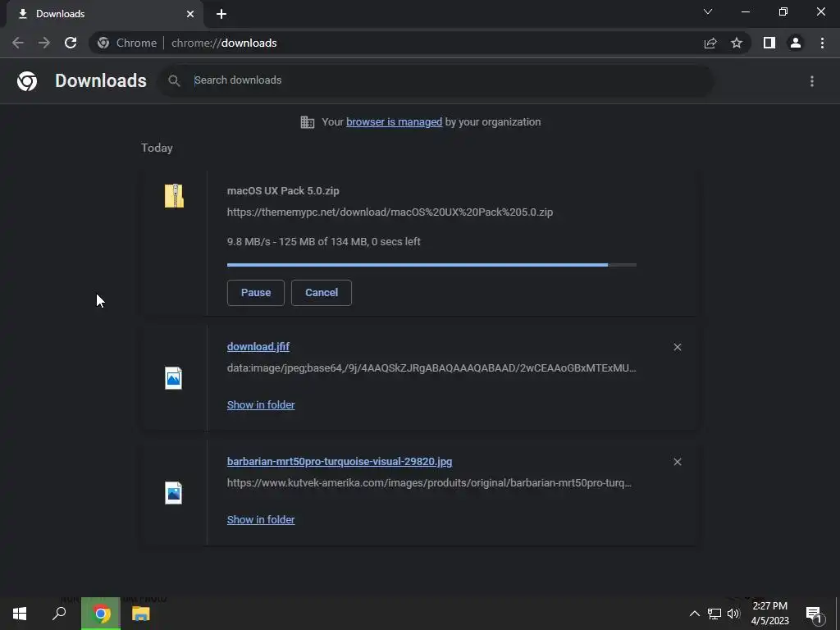
Task: Click the image icon for barbarian jpg
Action: [x=174, y=493]
